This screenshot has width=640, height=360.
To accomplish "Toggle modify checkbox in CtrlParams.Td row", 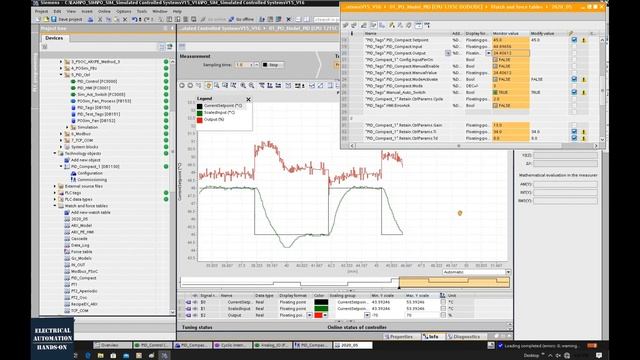I will (x=574, y=138).
